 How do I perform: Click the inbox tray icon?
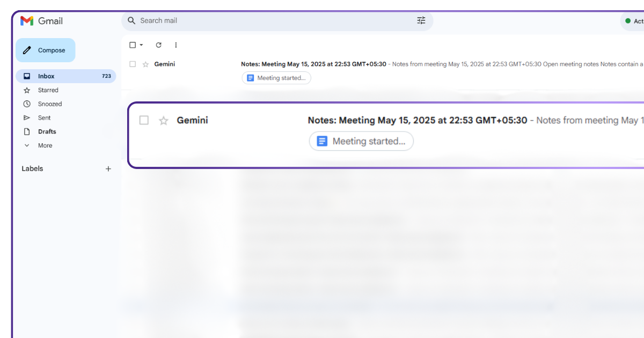pos(27,76)
